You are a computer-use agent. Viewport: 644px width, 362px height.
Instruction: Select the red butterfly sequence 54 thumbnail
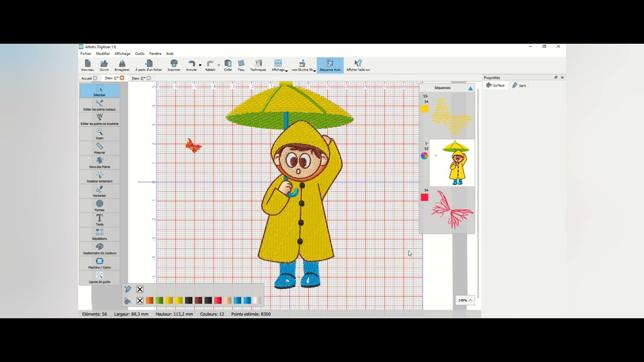452,210
